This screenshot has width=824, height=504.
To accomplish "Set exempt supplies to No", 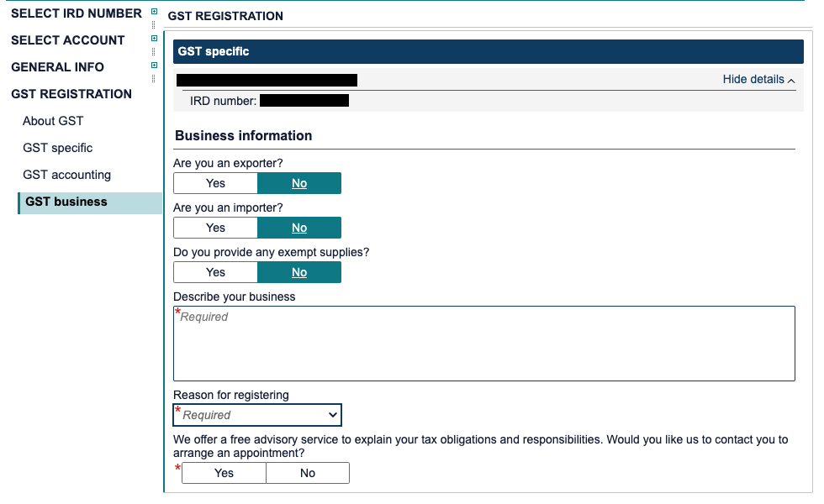I will (299, 272).
